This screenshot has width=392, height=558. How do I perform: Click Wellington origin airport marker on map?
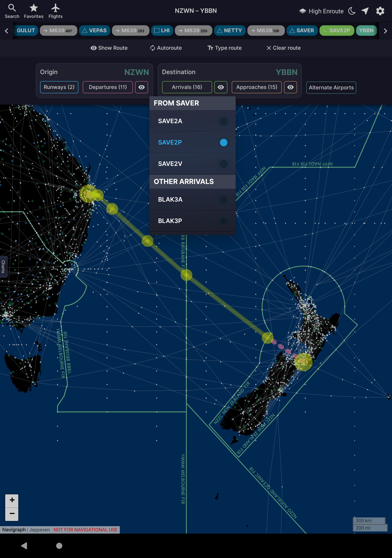pos(303,362)
